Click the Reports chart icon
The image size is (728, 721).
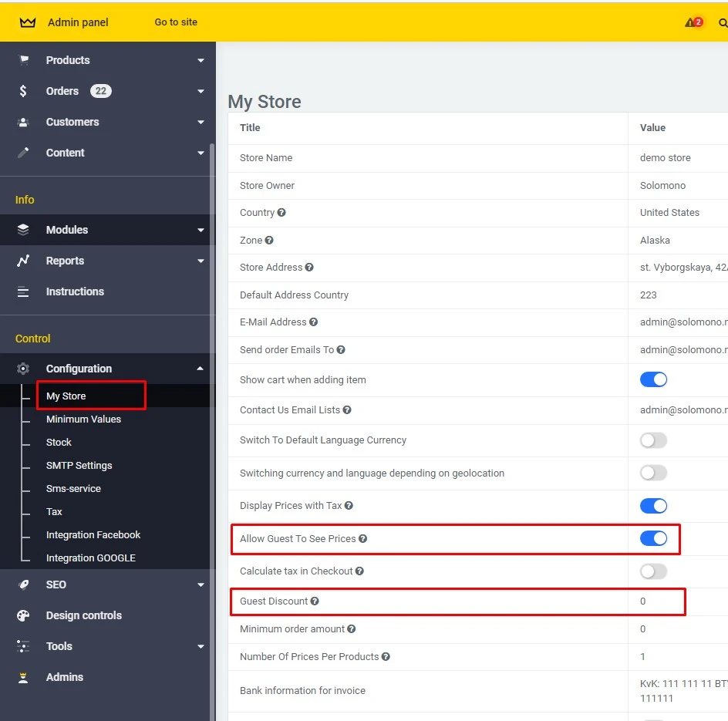tap(23, 261)
